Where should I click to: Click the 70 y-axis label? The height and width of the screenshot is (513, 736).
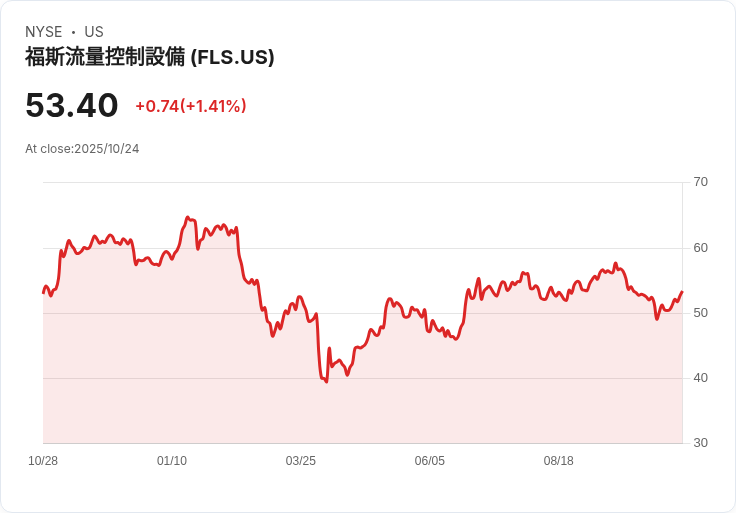pos(701,182)
